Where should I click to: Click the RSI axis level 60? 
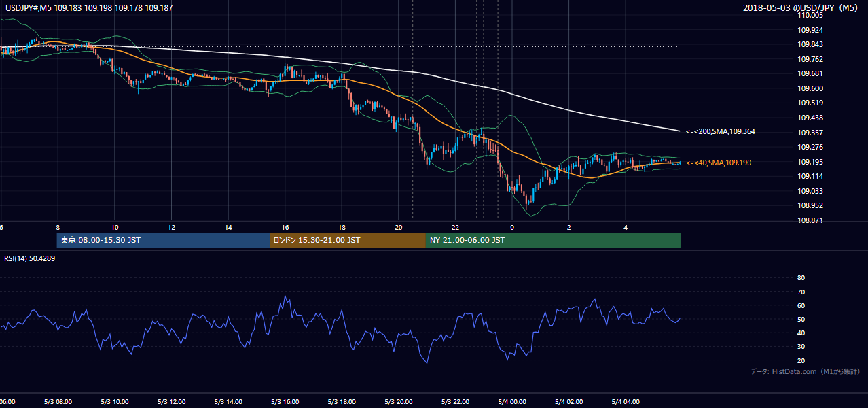(x=801, y=305)
